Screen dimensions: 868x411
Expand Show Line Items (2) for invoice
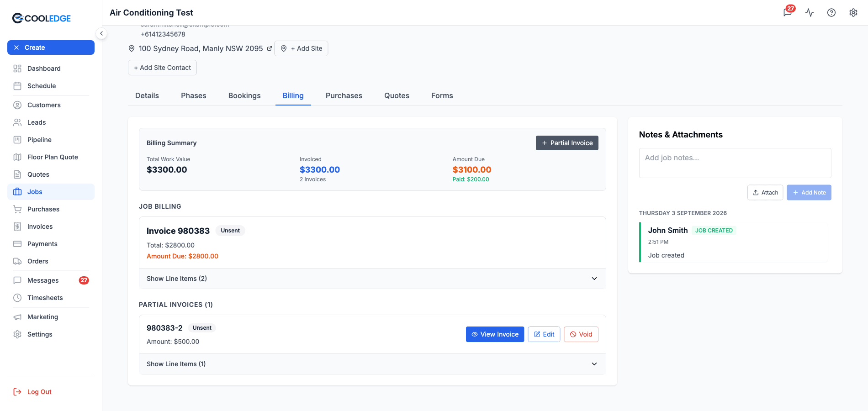[x=372, y=279]
